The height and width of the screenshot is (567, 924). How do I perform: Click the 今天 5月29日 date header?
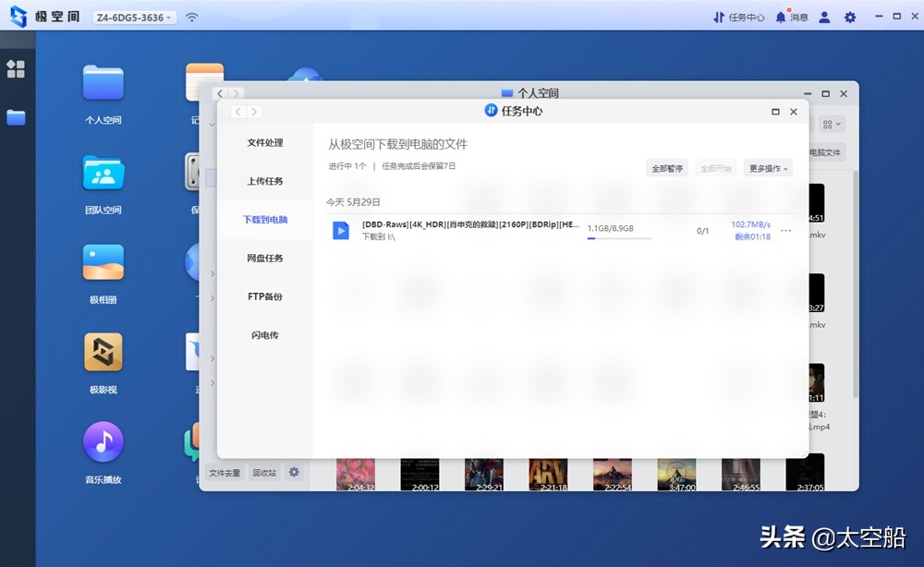pyautogui.click(x=353, y=202)
